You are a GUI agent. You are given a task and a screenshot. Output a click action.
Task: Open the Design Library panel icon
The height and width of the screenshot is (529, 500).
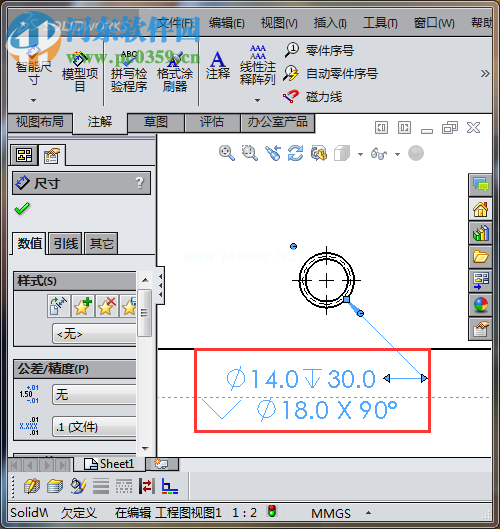pos(480,233)
